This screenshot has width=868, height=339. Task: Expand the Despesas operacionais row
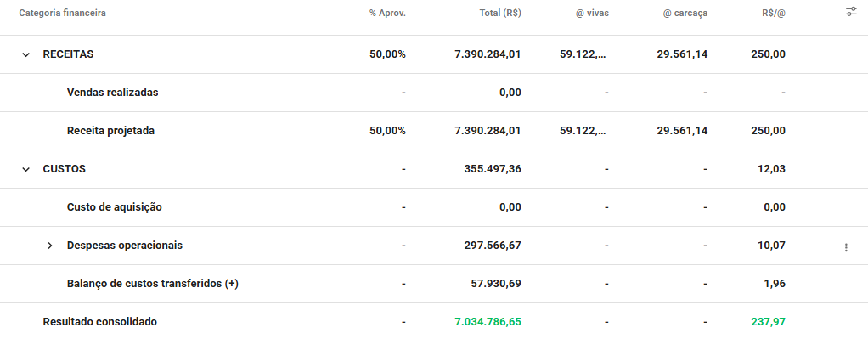[50, 246]
